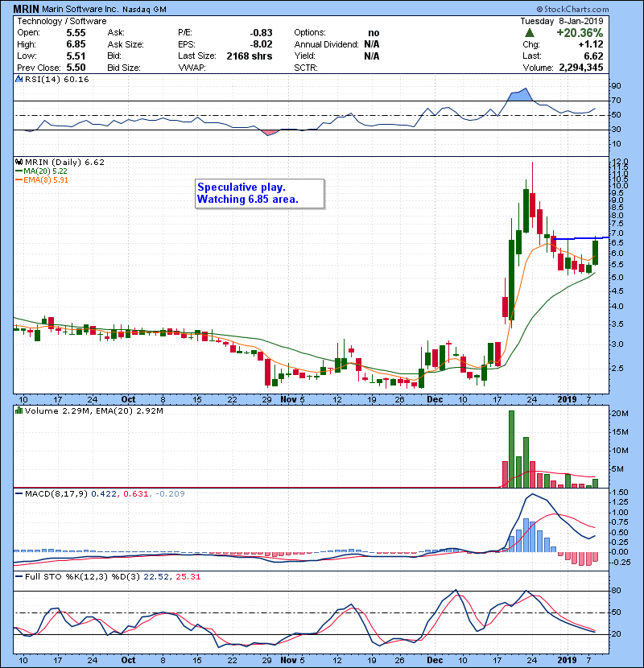Click the 20M mark on the volume axis

(620, 413)
